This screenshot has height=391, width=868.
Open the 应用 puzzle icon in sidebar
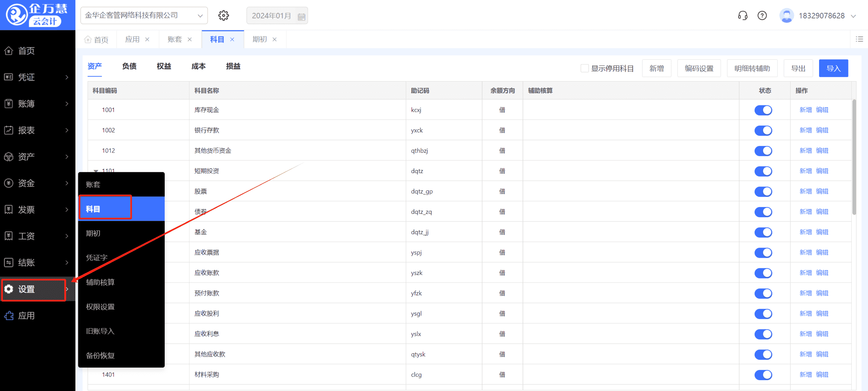(x=9, y=316)
